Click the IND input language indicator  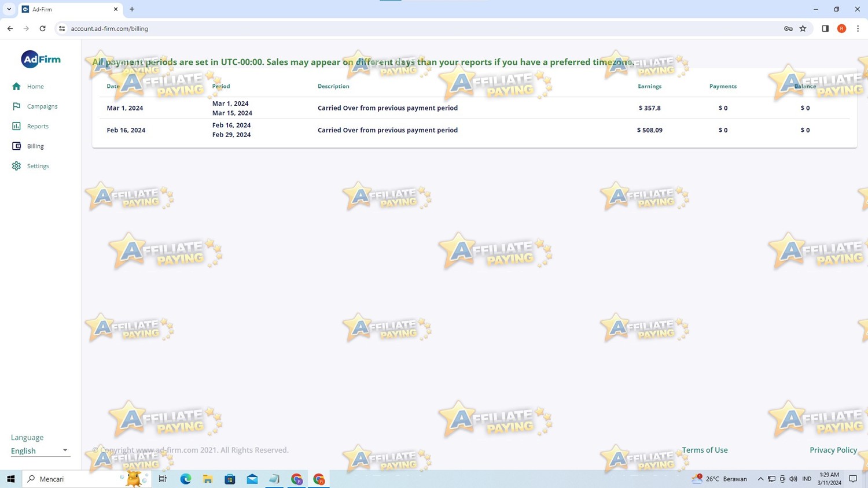click(x=807, y=479)
